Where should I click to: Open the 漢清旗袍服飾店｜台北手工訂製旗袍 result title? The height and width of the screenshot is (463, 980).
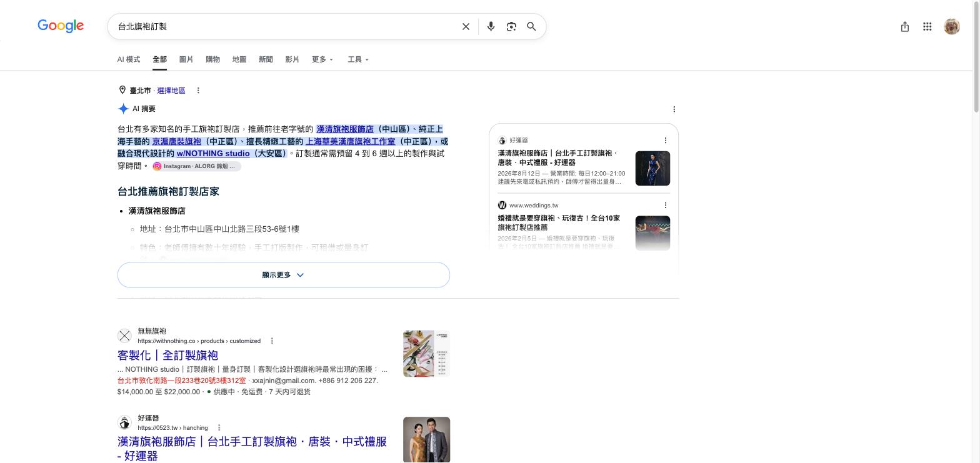click(x=252, y=449)
